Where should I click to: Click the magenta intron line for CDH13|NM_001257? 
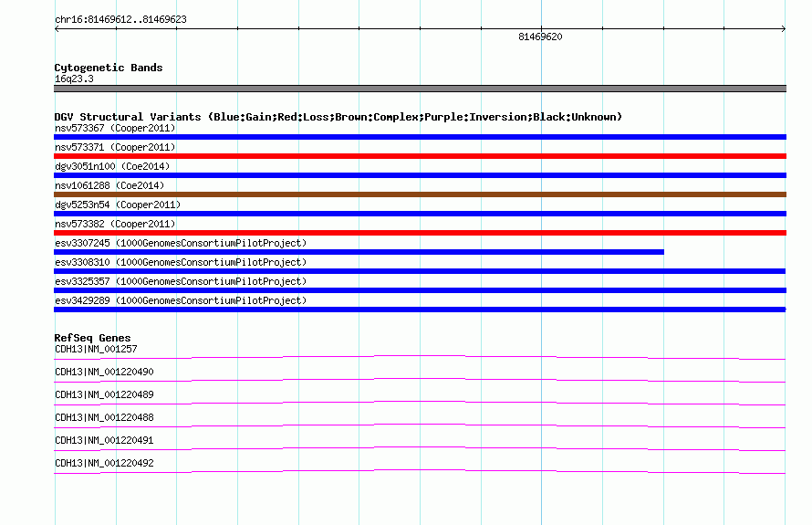point(420,357)
